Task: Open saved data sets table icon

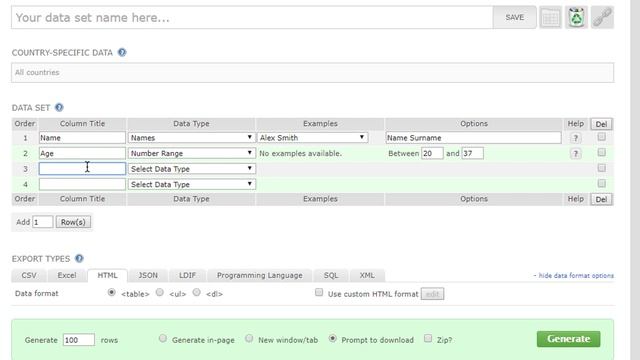Action: (x=550, y=18)
